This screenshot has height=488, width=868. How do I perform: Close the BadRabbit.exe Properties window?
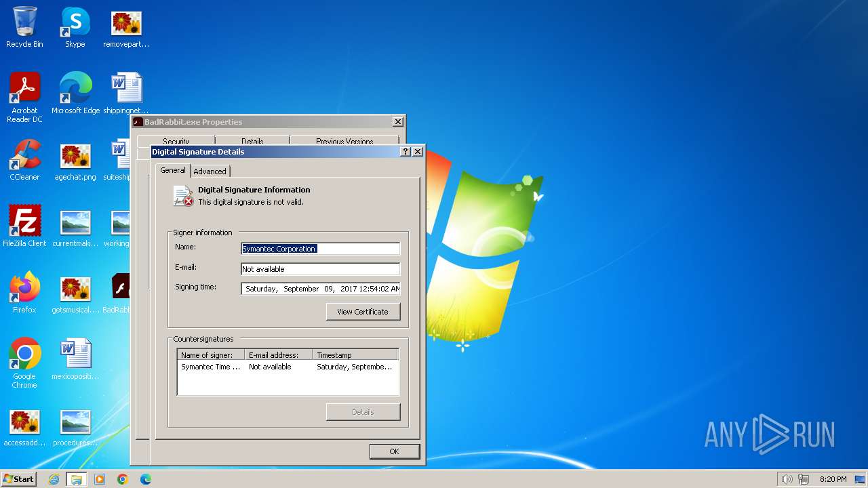[398, 122]
